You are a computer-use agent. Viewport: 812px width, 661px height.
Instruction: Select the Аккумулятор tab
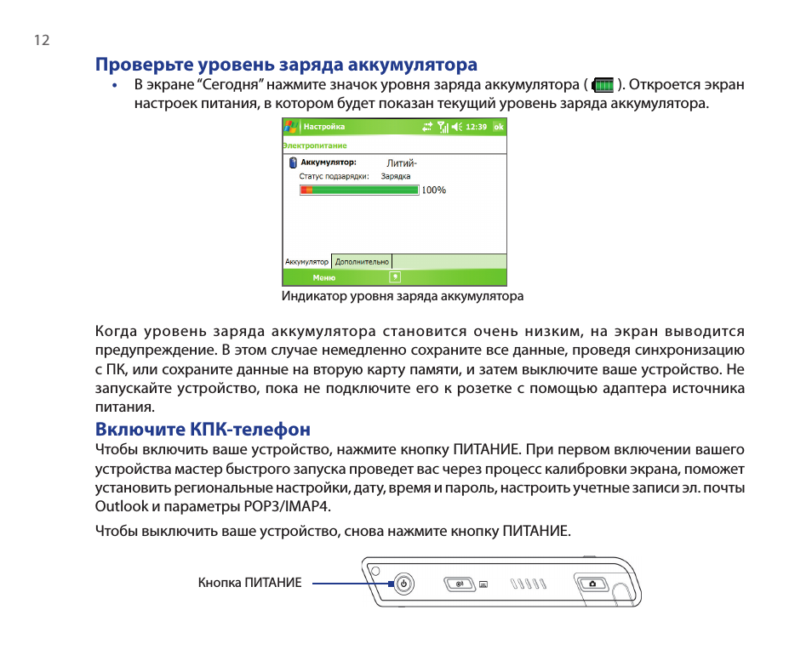point(306,262)
